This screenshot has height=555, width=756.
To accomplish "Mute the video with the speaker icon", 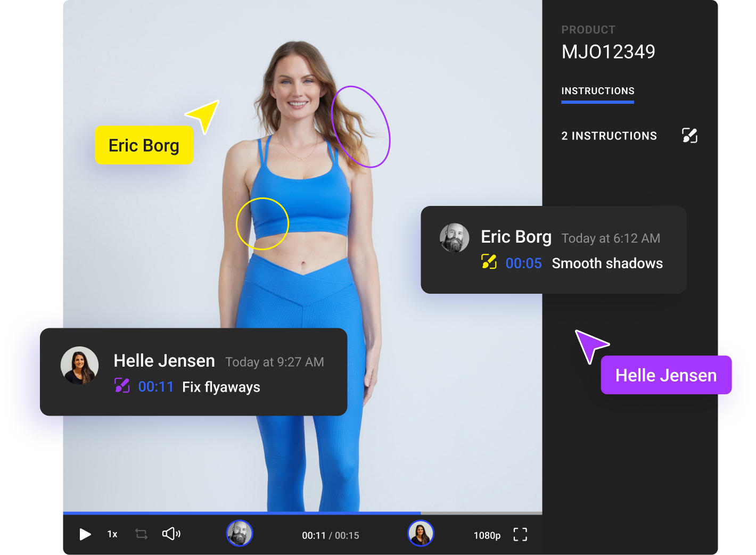I will (171, 534).
